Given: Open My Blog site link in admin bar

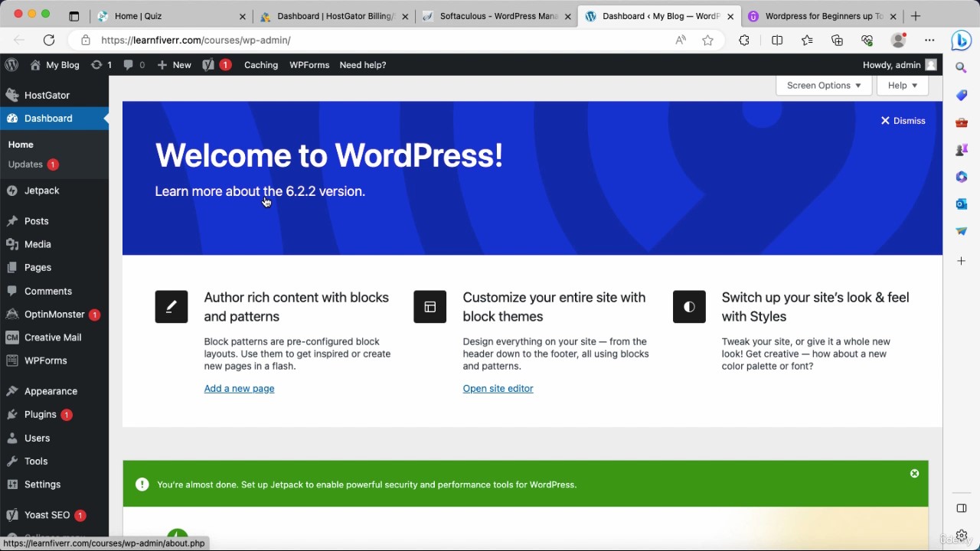Looking at the screenshot, I should 54,65.
